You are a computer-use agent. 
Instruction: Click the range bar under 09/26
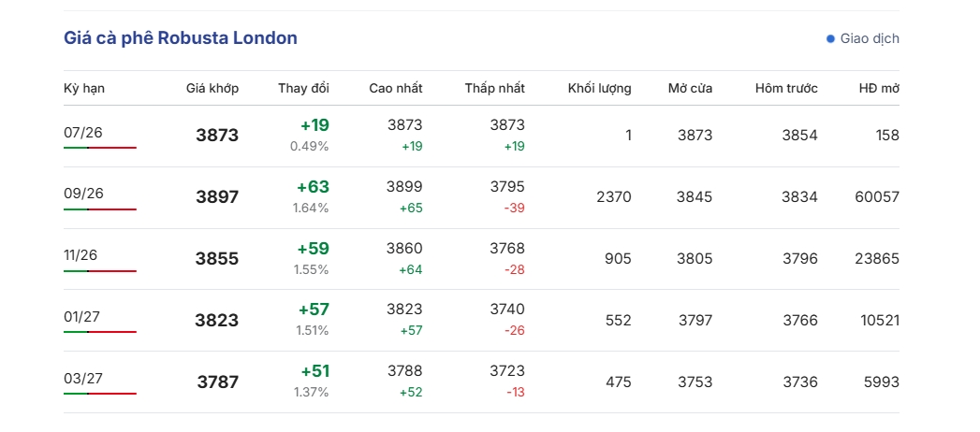point(100,209)
